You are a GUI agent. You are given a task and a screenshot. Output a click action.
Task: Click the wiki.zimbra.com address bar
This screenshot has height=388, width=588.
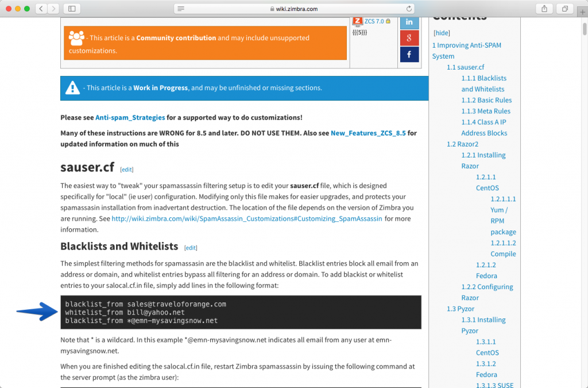pyautogui.click(x=295, y=9)
